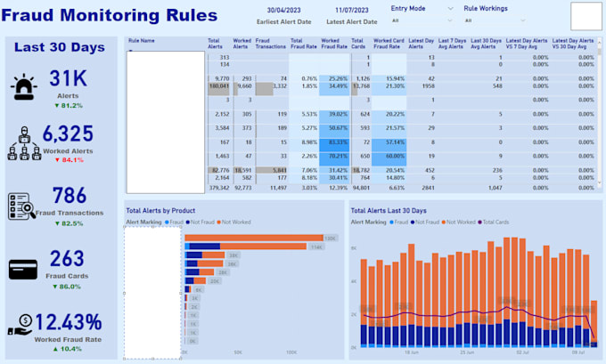Click Not Fraud legend swatch in Product chart
The width and height of the screenshot is (606, 364).
point(187,222)
